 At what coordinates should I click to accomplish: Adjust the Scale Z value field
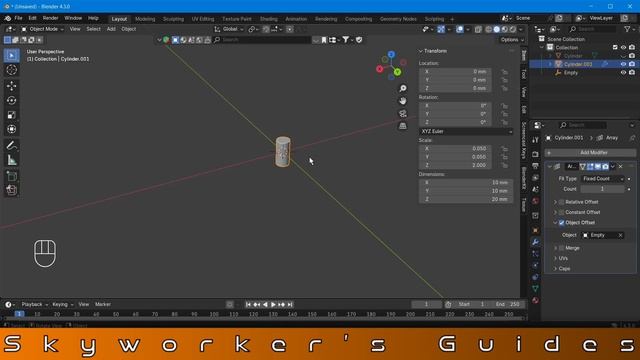pos(455,165)
